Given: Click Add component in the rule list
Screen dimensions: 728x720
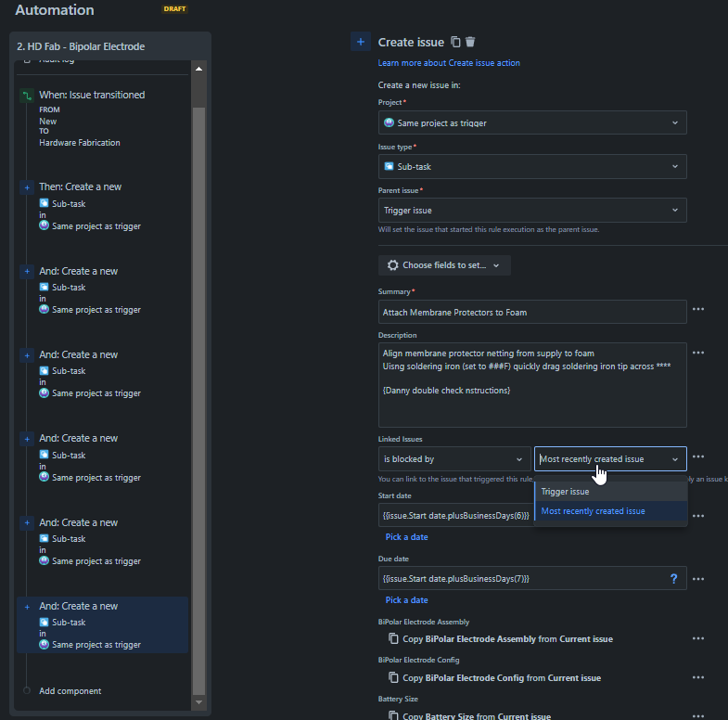Looking at the screenshot, I should coord(70,690).
